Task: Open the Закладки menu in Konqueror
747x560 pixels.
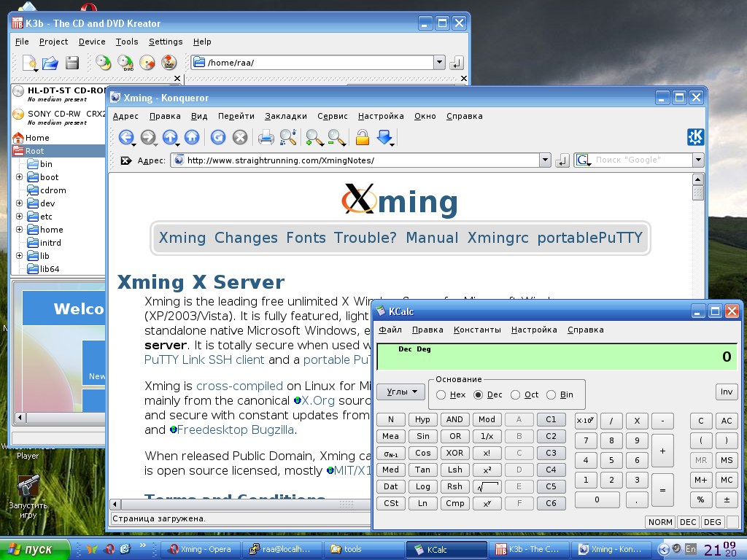Action: pos(285,116)
